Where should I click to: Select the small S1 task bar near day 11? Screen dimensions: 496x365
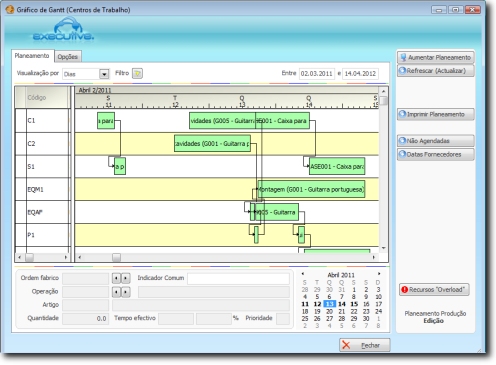[120, 166]
